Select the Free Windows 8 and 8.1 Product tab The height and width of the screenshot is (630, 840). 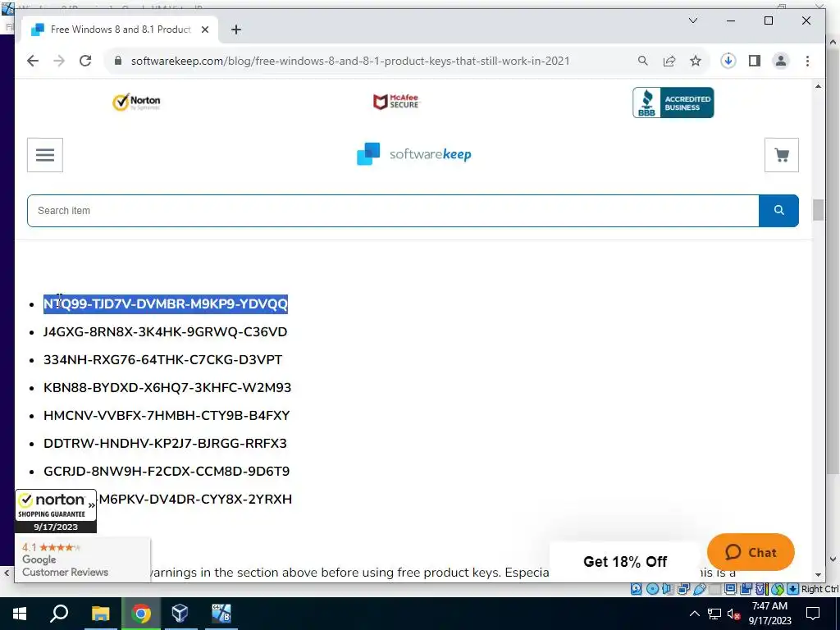pos(120,30)
